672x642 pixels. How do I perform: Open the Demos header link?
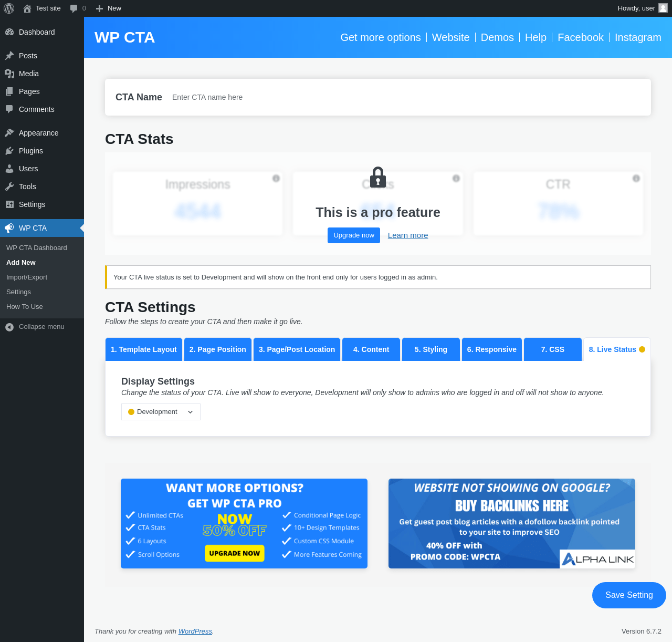[x=497, y=37]
